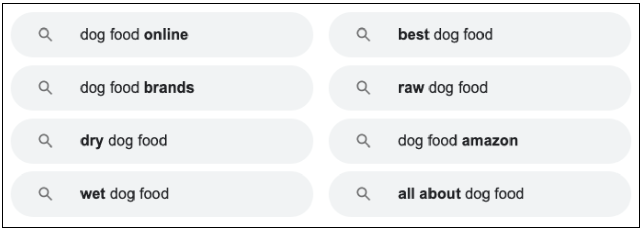644x233 pixels.
Task: Click the bold word 'brands'
Action: 169,88
